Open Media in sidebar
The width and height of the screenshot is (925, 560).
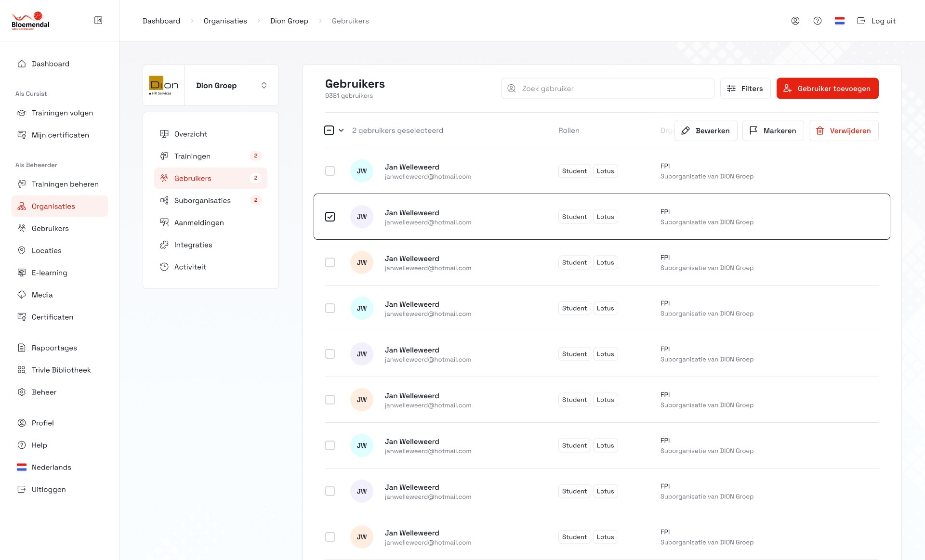tap(60, 295)
